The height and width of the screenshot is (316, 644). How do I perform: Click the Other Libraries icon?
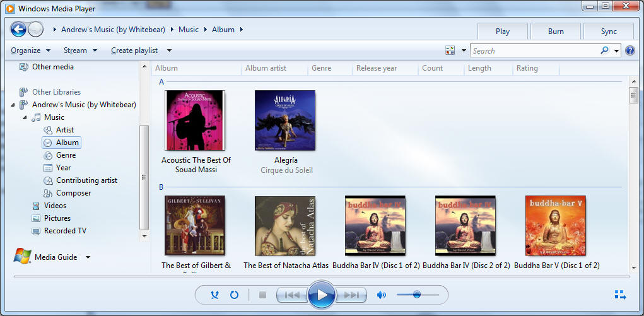(24, 92)
